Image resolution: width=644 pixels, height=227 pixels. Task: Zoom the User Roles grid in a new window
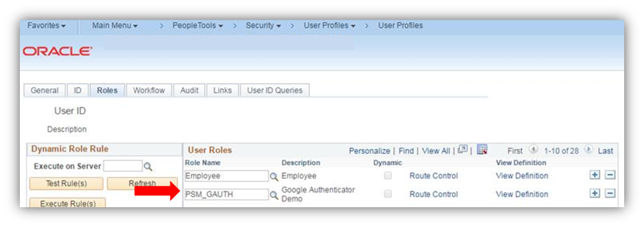coord(462,150)
